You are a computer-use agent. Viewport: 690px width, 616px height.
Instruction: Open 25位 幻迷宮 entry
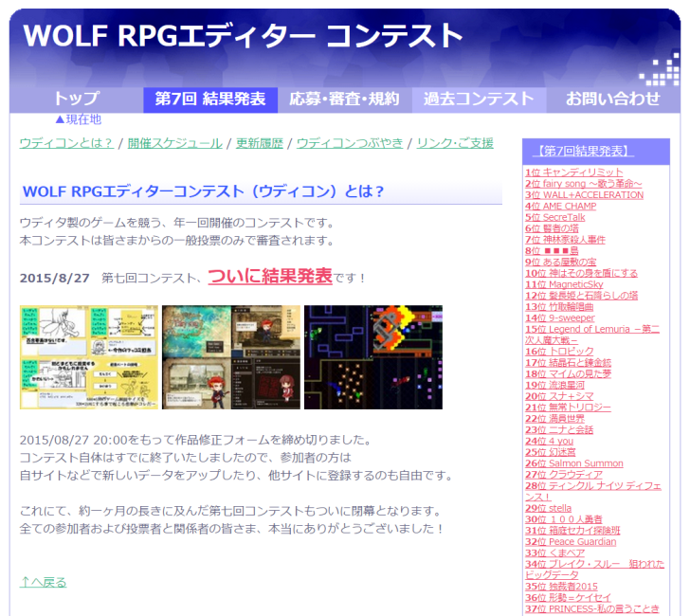coord(550,452)
